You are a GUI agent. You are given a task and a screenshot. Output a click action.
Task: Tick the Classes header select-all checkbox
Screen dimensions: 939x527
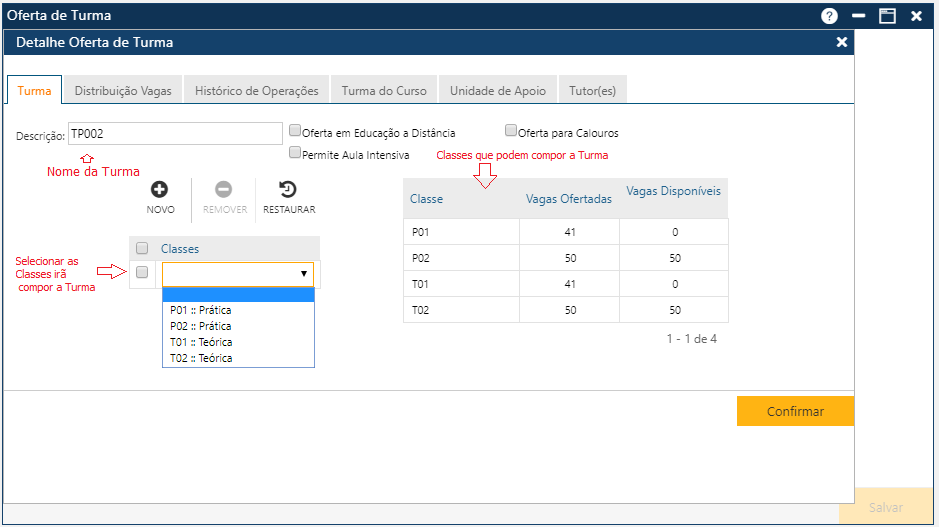142,248
